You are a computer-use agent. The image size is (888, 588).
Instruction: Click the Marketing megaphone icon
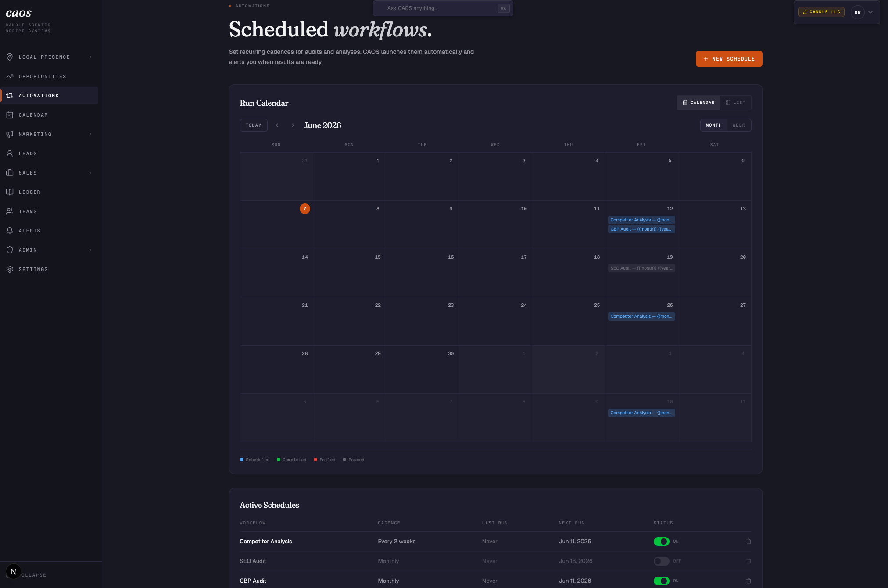point(10,134)
